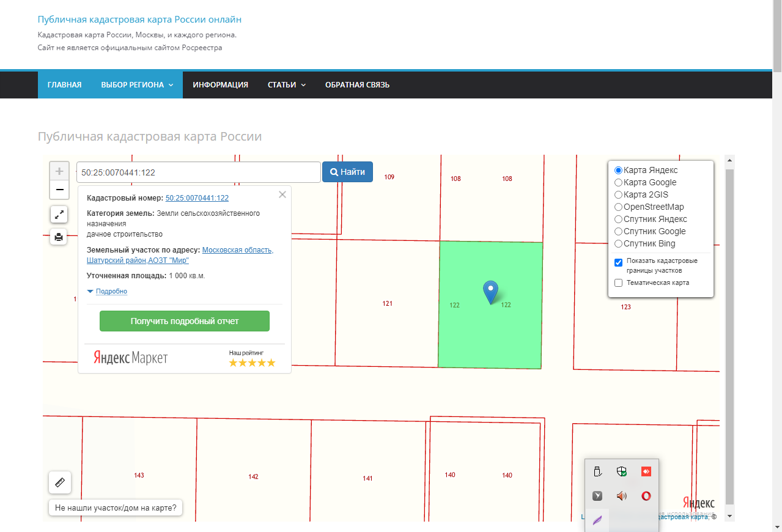Open cadastral number link 50:25:0070441:122
The width and height of the screenshot is (782, 532).
(x=197, y=198)
